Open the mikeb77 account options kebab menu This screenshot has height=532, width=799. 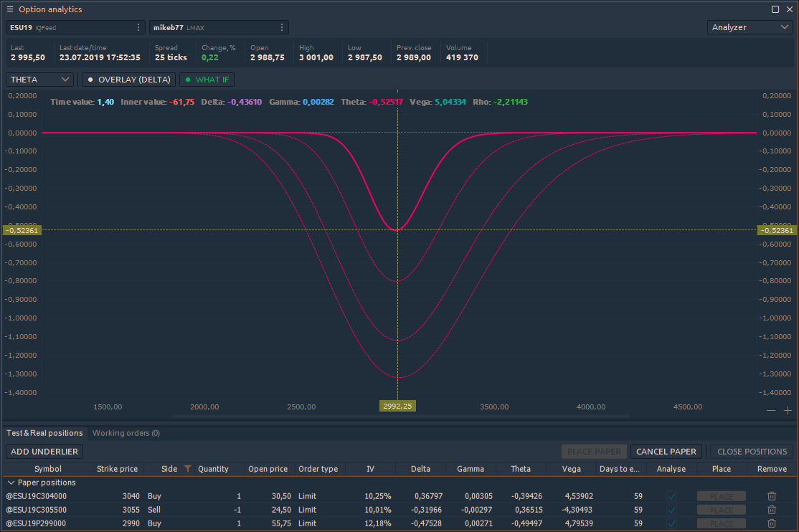[282, 27]
